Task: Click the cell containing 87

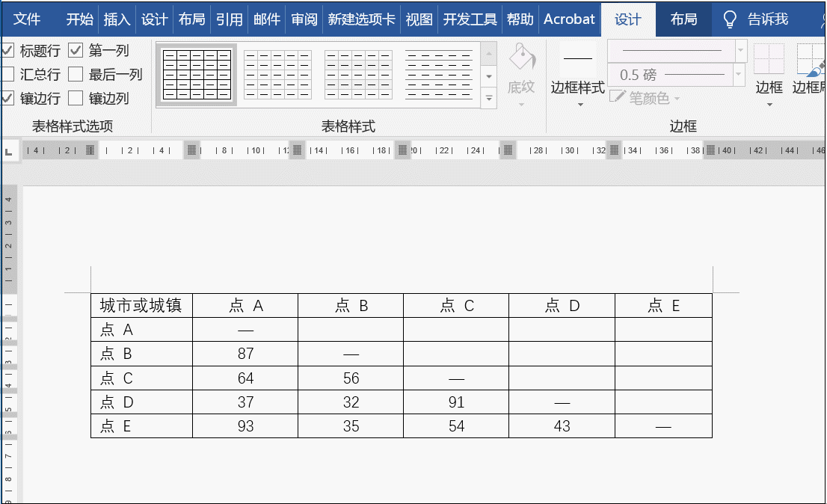Action: point(245,354)
